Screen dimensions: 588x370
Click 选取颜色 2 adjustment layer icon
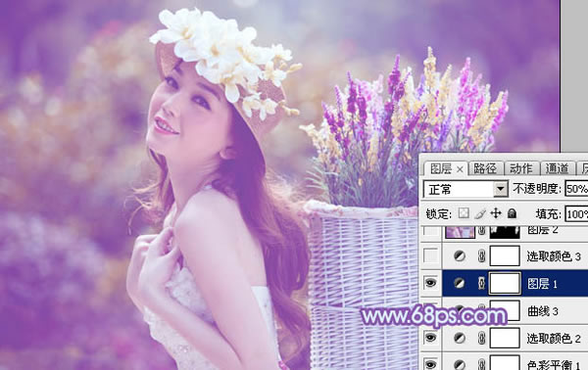[x=460, y=339]
